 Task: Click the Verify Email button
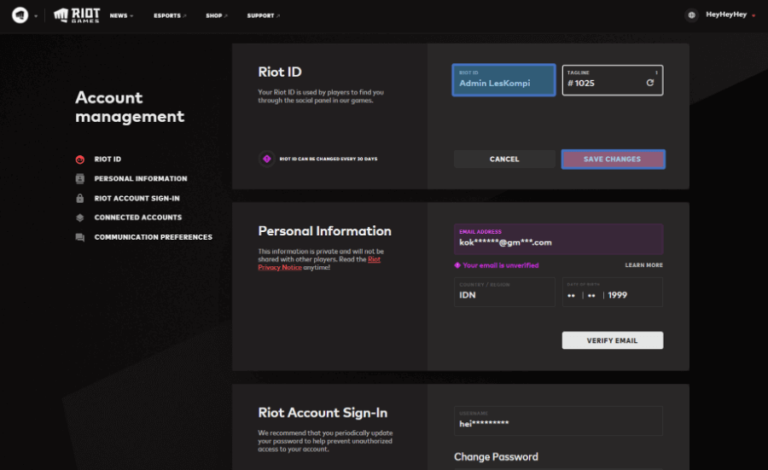pyautogui.click(x=612, y=340)
